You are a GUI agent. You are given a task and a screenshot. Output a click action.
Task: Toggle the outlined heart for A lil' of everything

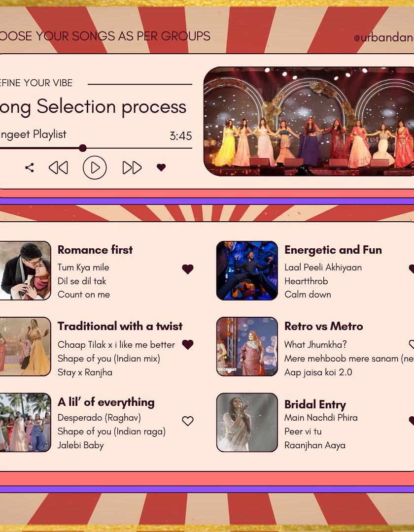[188, 421]
